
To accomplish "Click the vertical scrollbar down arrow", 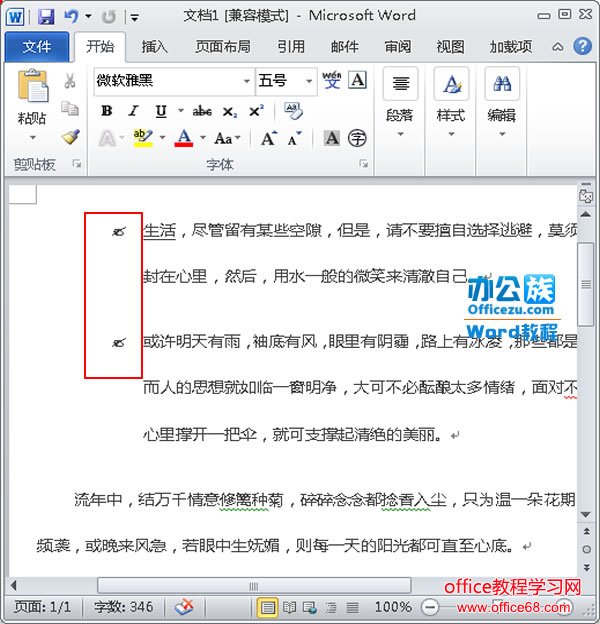I will point(586,515).
